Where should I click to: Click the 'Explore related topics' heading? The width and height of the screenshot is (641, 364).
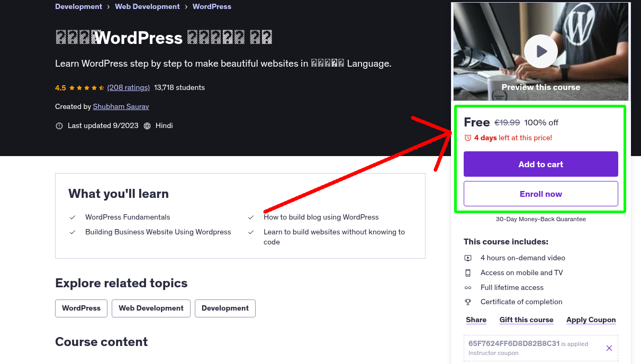pos(121,283)
